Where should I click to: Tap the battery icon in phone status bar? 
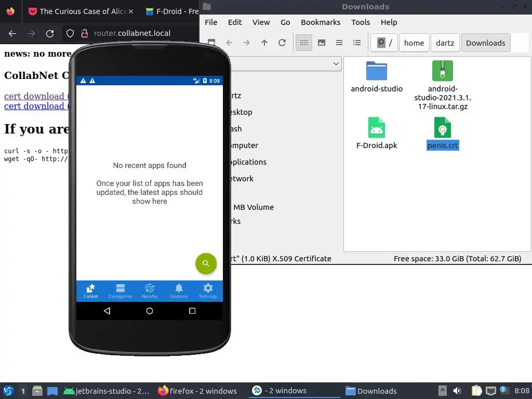(205, 81)
